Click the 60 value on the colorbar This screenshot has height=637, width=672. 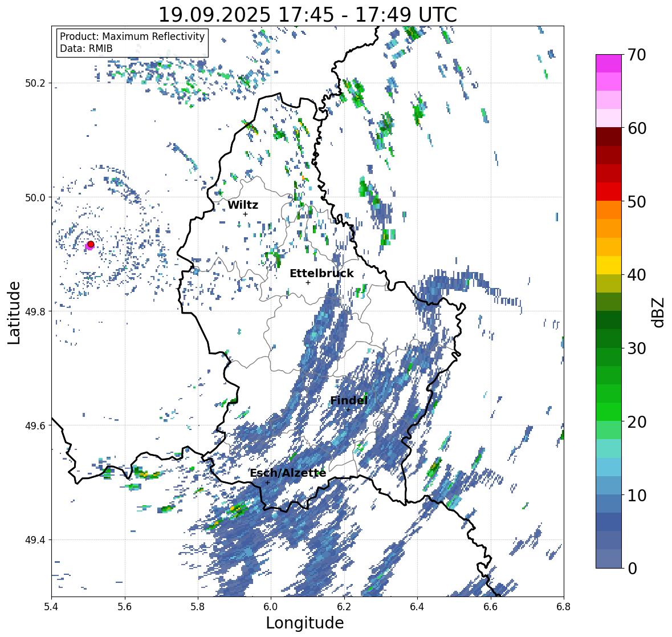(x=636, y=128)
